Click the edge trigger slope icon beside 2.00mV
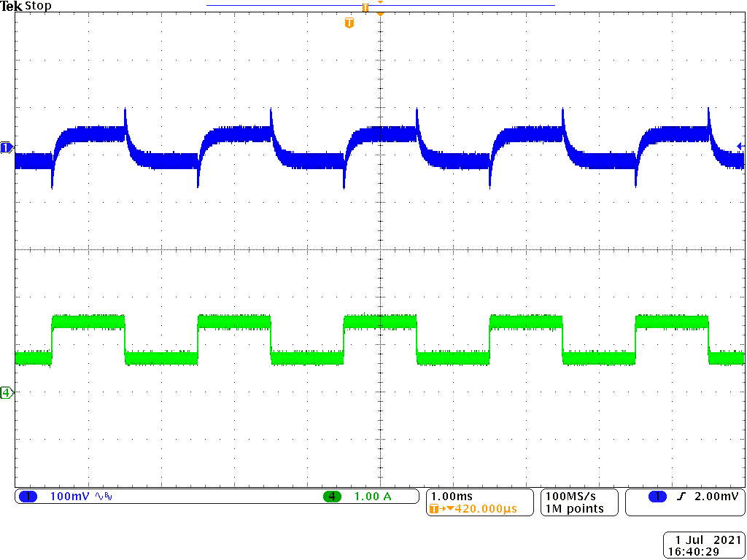Screen dimensions: 747x560 pos(681,496)
